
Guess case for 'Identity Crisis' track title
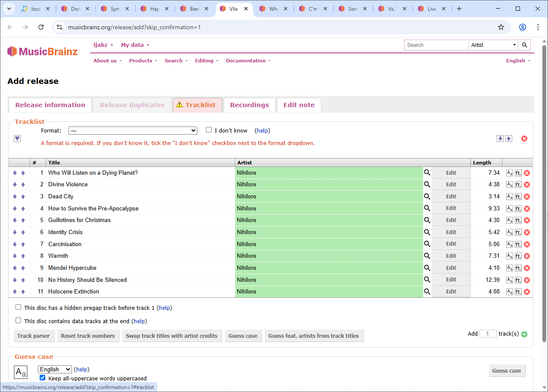(510, 232)
